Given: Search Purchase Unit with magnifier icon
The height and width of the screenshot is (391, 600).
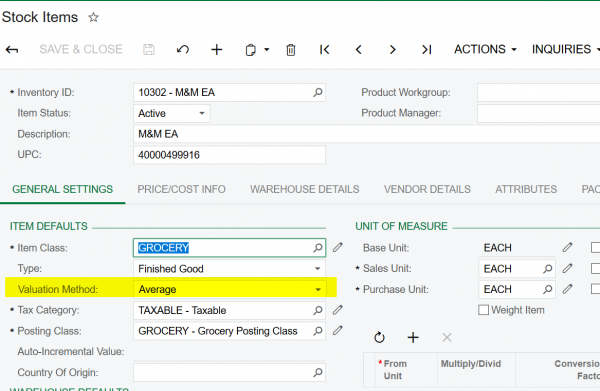Looking at the screenshot, I should 548,290.
